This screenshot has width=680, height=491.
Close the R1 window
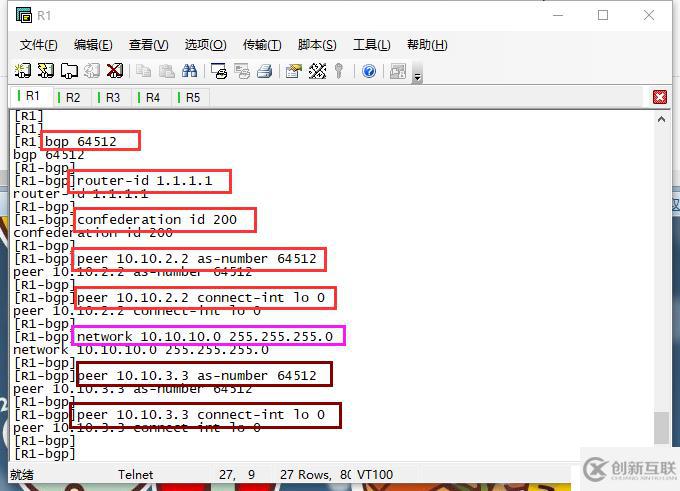point(649,15)
